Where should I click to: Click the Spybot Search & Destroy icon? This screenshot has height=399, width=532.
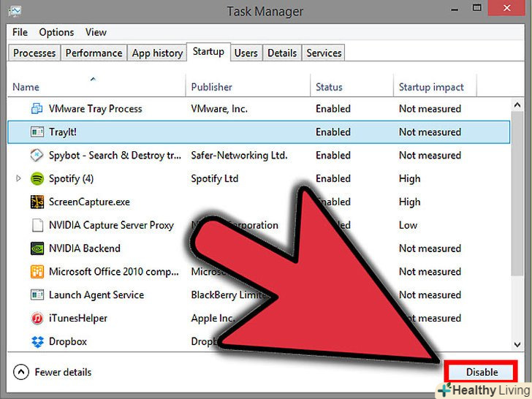coord(37,155)
